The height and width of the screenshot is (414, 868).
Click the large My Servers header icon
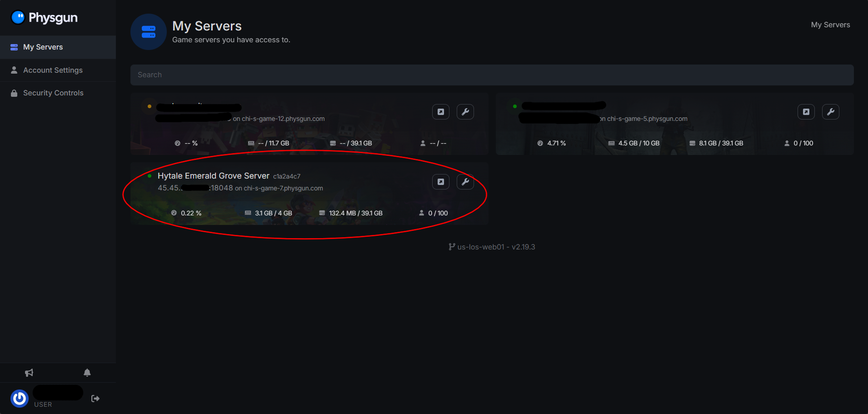(149, 32)
